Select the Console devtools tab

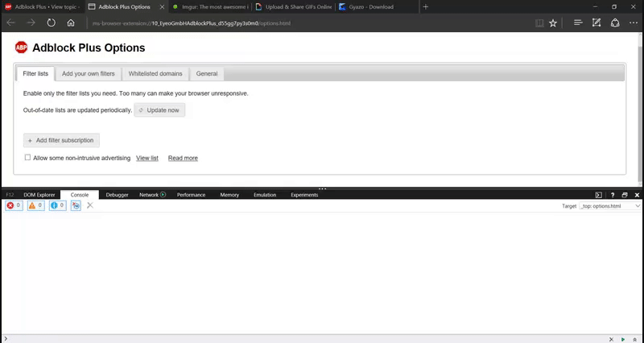(79, 195)
